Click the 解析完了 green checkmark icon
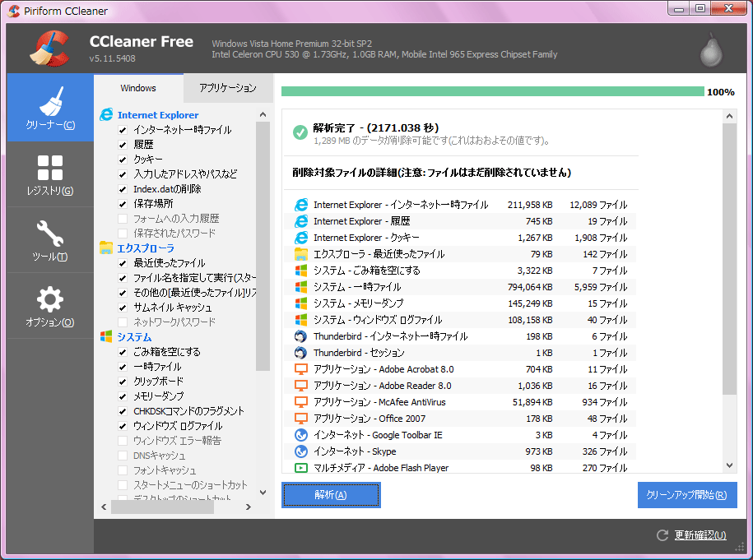 (300, 132)
